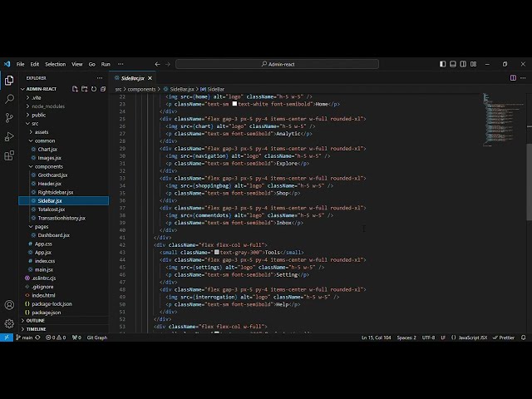Toggle the primary side bar layout
The height and width of the screenshot is (399, 532).
click(442, 64)
